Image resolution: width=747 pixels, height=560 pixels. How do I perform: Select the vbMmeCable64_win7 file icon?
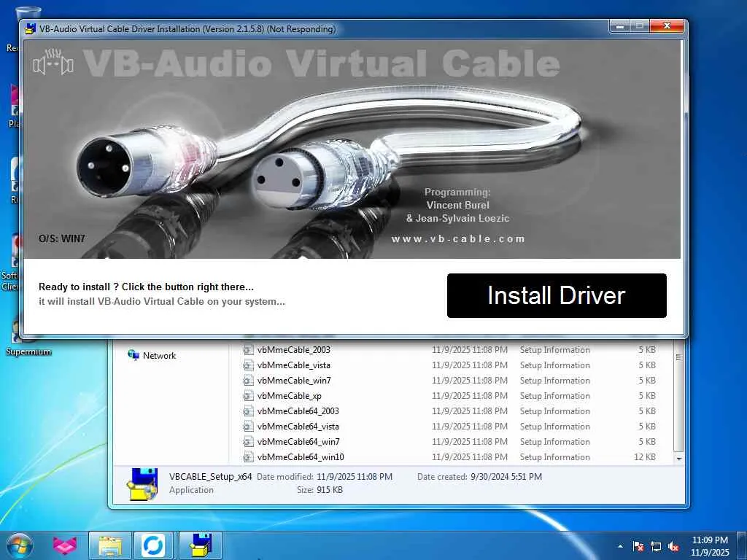(248, 441)
